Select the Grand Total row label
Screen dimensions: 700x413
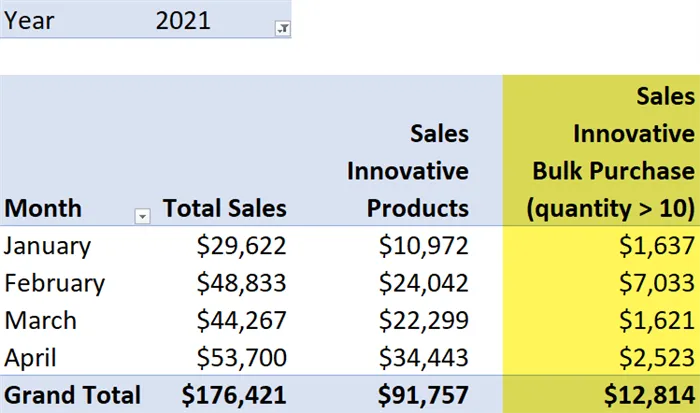pos(71,395)
